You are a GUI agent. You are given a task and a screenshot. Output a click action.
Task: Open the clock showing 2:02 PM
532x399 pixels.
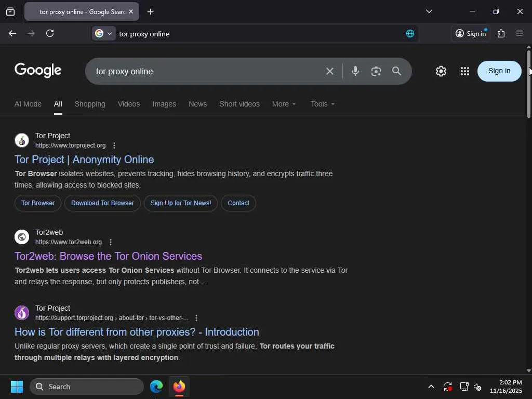[506, 387]
